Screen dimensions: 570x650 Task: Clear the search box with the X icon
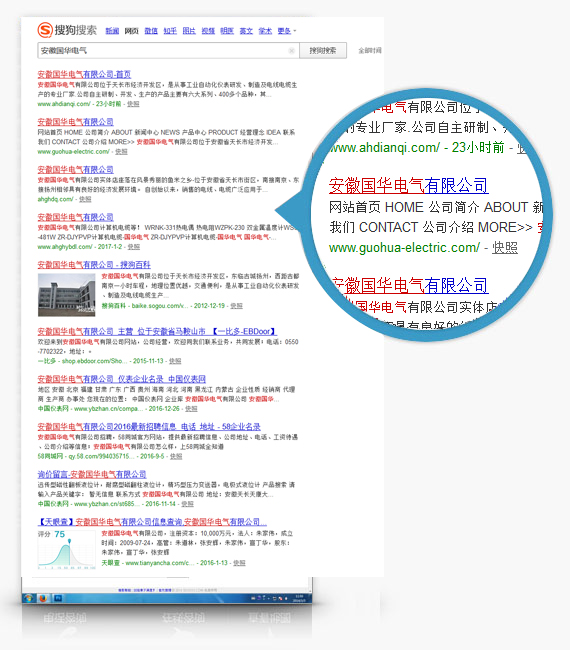[x=291, y=51]
